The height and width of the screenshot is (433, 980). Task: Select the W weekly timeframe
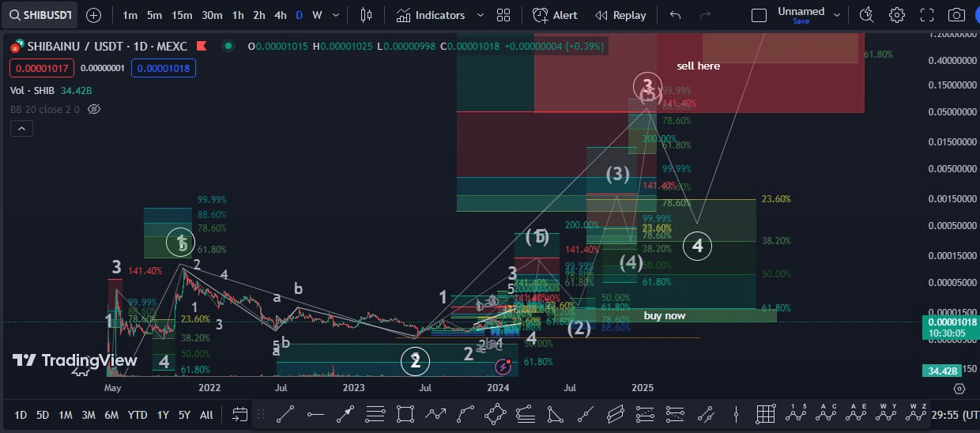(x=317, y=15)
